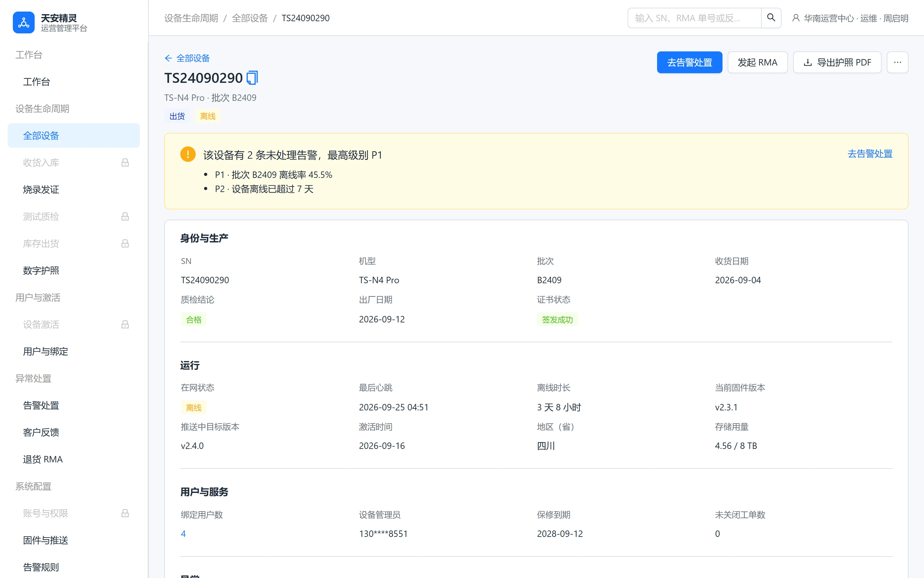Click the warranty date 2028-09-12

click(x=560, y=534)
